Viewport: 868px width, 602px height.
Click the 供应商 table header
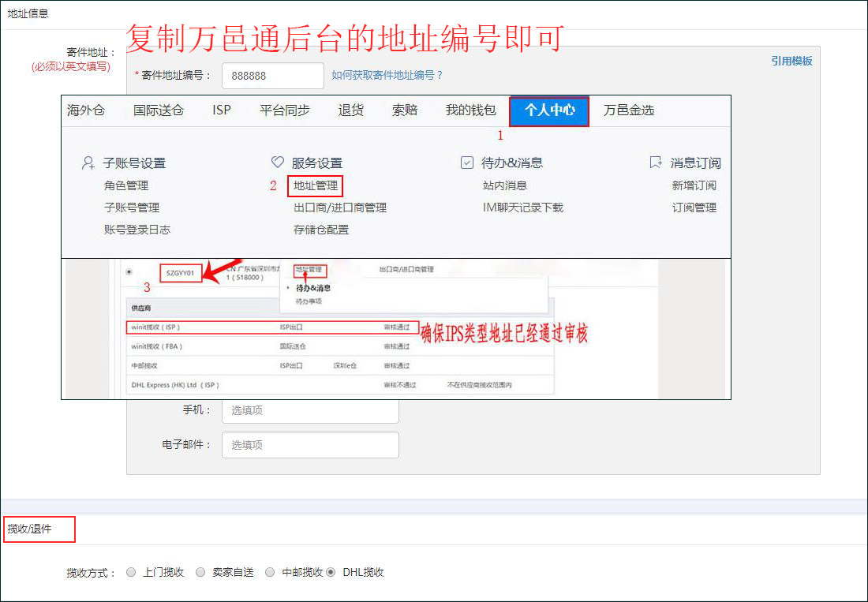[x=141, y=308]
